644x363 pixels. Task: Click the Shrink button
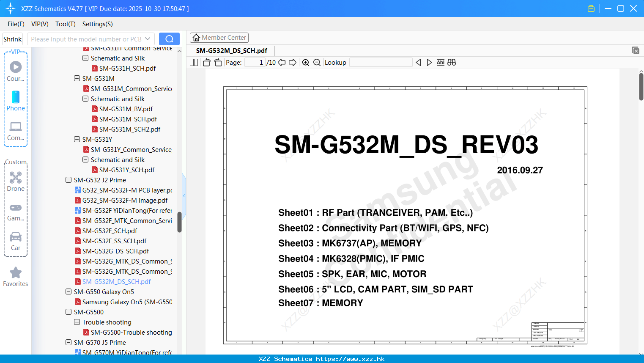pos(13,39)
